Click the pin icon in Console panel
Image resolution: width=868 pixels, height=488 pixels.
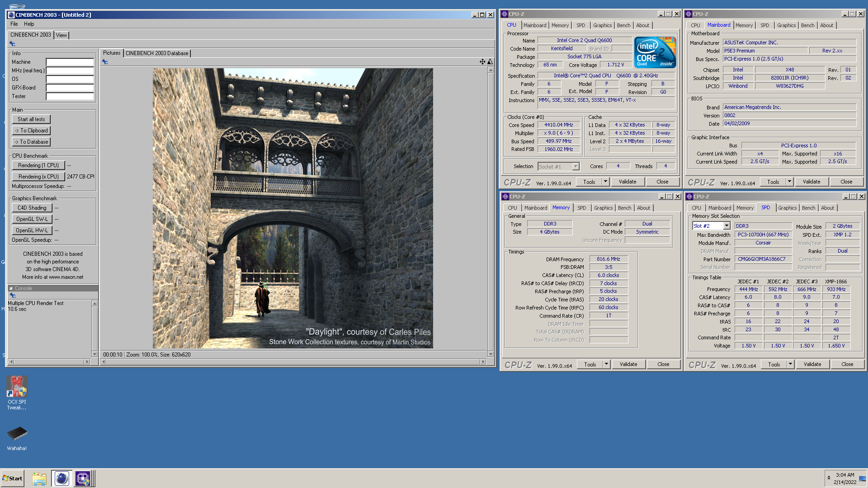tap(13, 296)
